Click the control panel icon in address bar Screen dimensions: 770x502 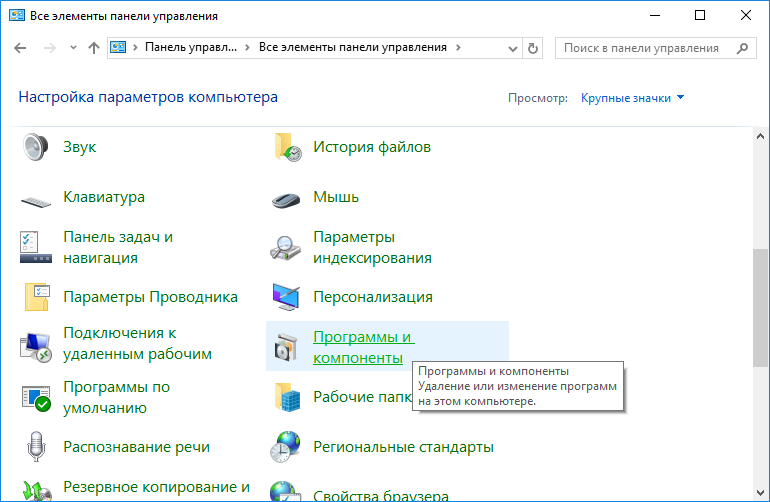tap(118, 47)
